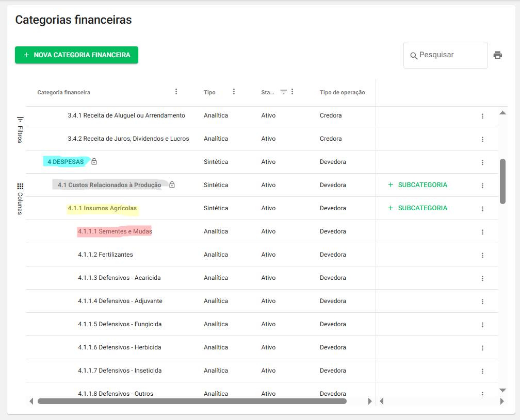This screenshot has width=520, height=420.
Task: Click the Status column filter icon
Action: click(x=283, y=92)
